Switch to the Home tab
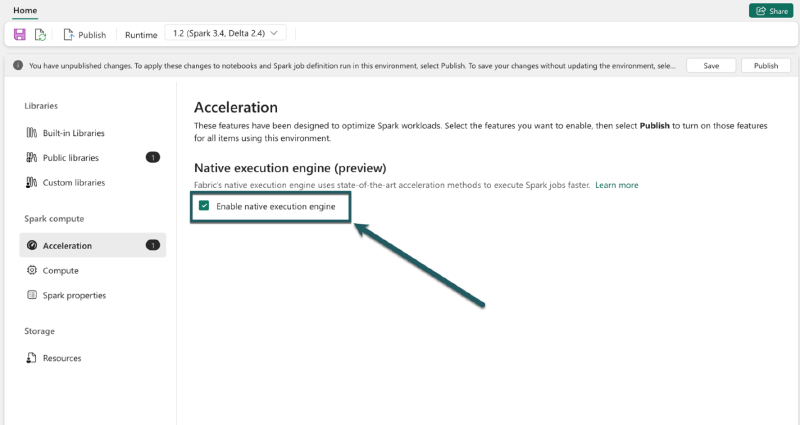The image size is (800, 425). (25, 9)
